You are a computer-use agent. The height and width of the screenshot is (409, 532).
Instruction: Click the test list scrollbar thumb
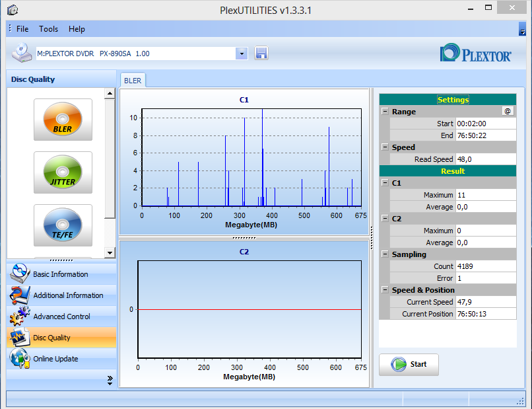(x=110, y=159)
